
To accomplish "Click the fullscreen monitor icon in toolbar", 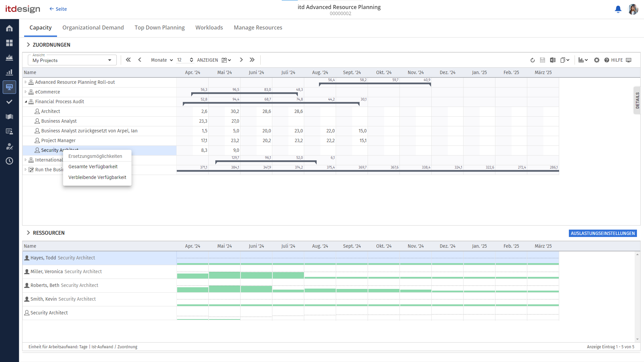I will [x=629, y=60].
